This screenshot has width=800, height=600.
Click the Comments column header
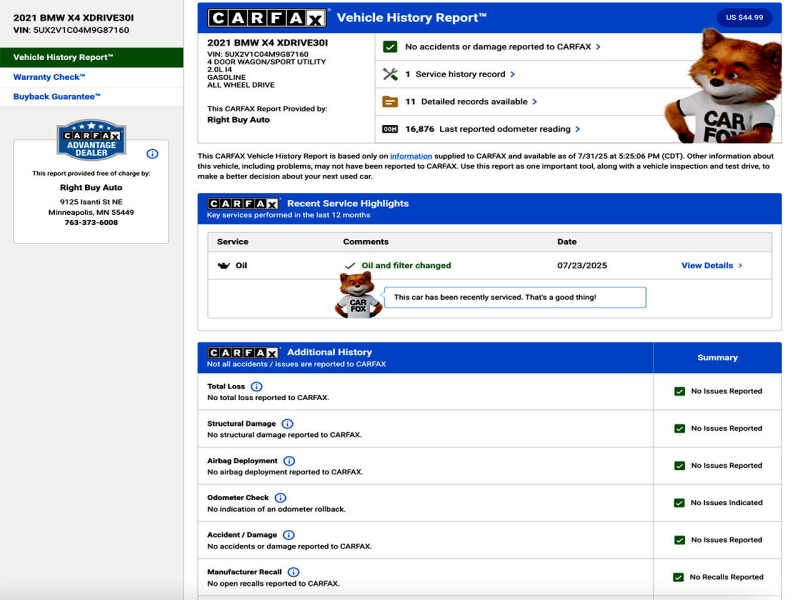tap(366, 242)
